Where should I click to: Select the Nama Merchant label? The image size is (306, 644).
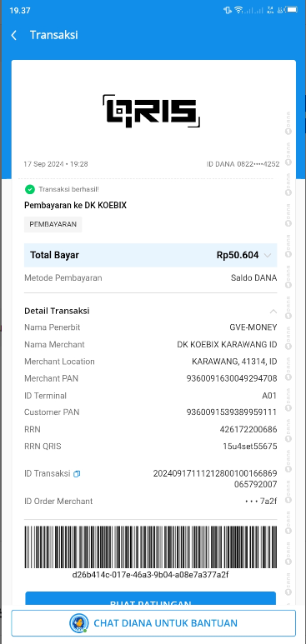[x=54, y=345]
